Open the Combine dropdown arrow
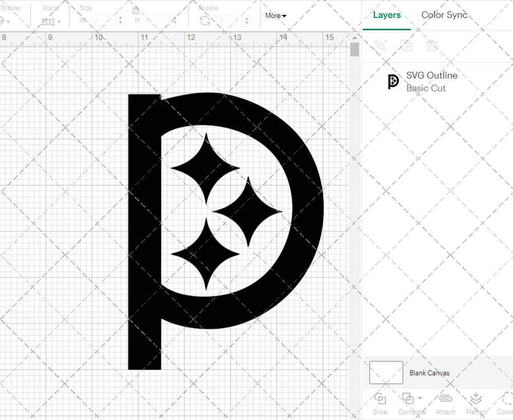Image resolution: width=513 pixels, height=420 pixels. pos(420,398)
